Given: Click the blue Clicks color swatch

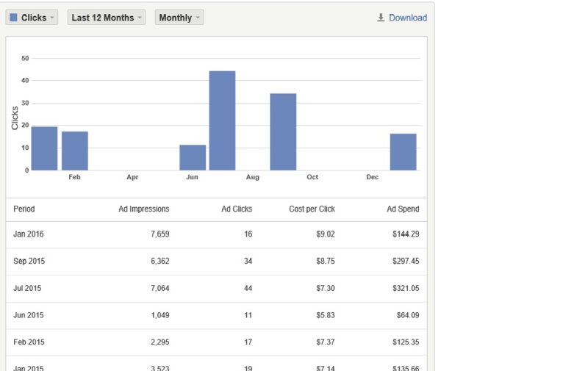Looking at the screenshot, I should coord(14,18).
